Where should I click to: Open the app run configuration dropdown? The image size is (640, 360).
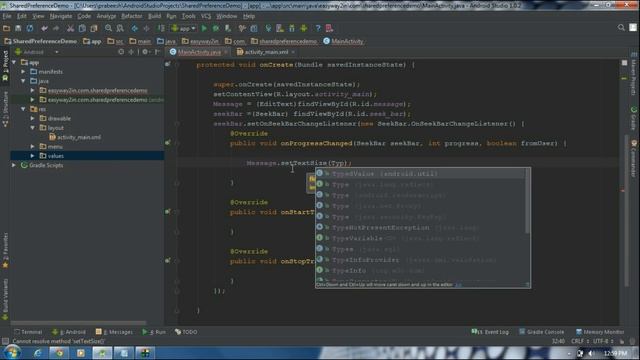tap(183, 28)
